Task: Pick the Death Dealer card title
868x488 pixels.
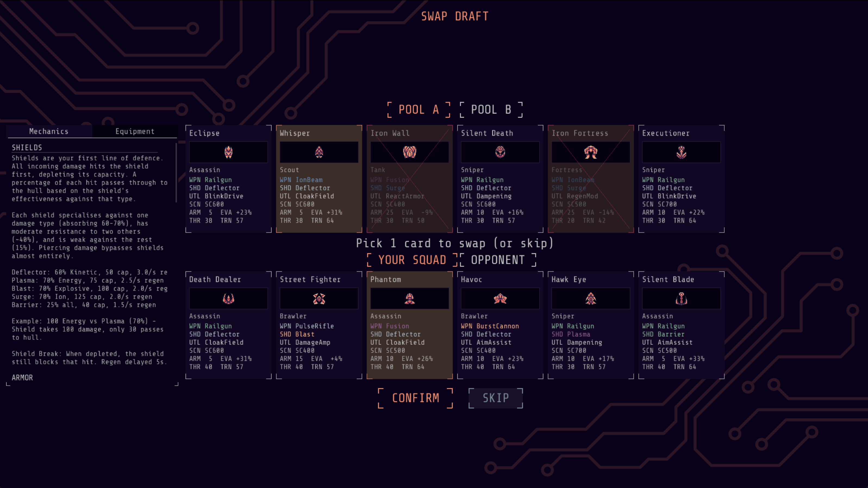Action: [x=215, y=279]
